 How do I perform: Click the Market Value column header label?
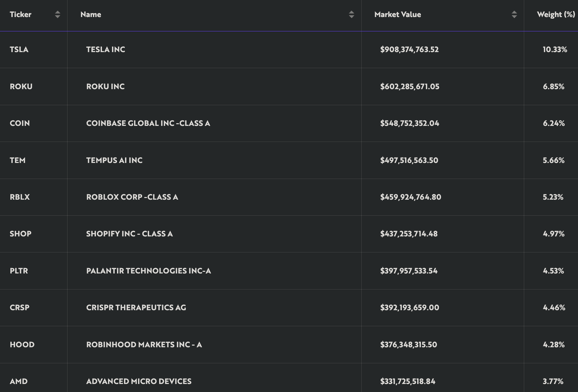pyautogui.click(x=397, y=14)
